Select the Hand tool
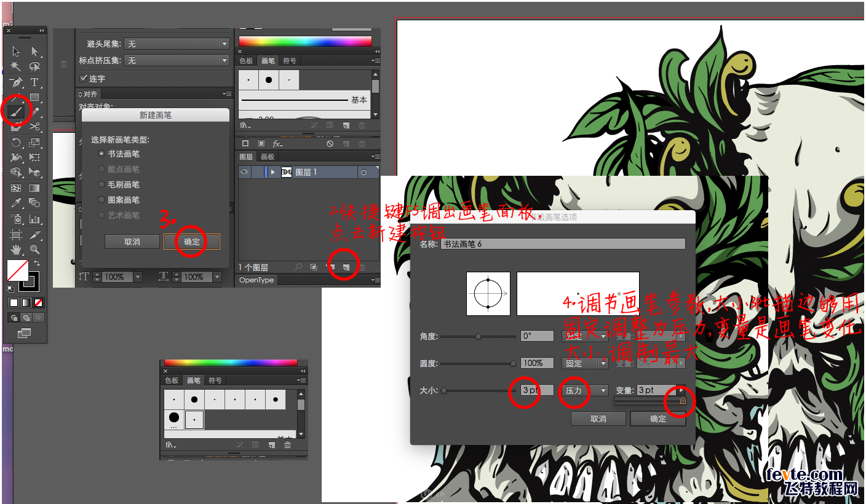The width and height of the screenshot is (866, 504). coord(16,249)
